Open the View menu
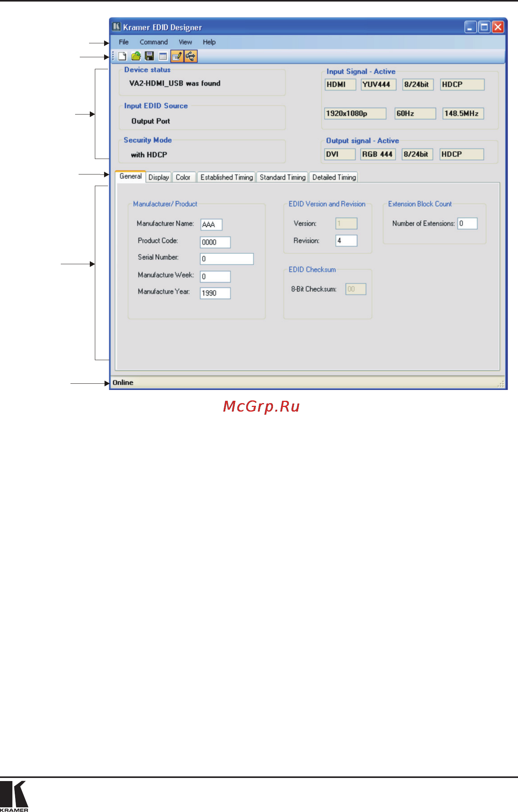This screenshot has width=518, height=812. click(185, 42)
